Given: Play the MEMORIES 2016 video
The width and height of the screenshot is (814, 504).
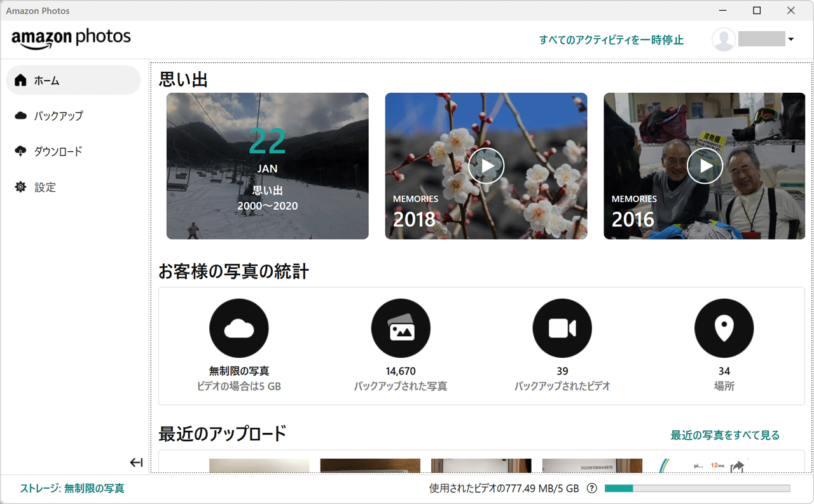Looking at the screenshot, I should click(x=705, y=166).
